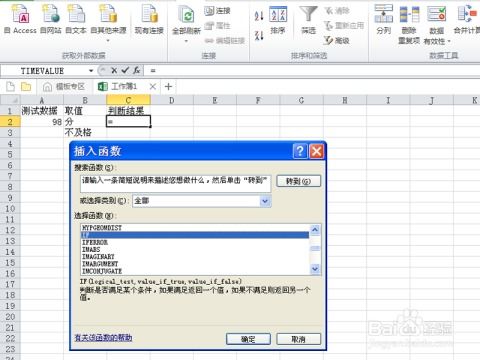
Task: Open dialog help question mark button
Action: pos(300,151)
